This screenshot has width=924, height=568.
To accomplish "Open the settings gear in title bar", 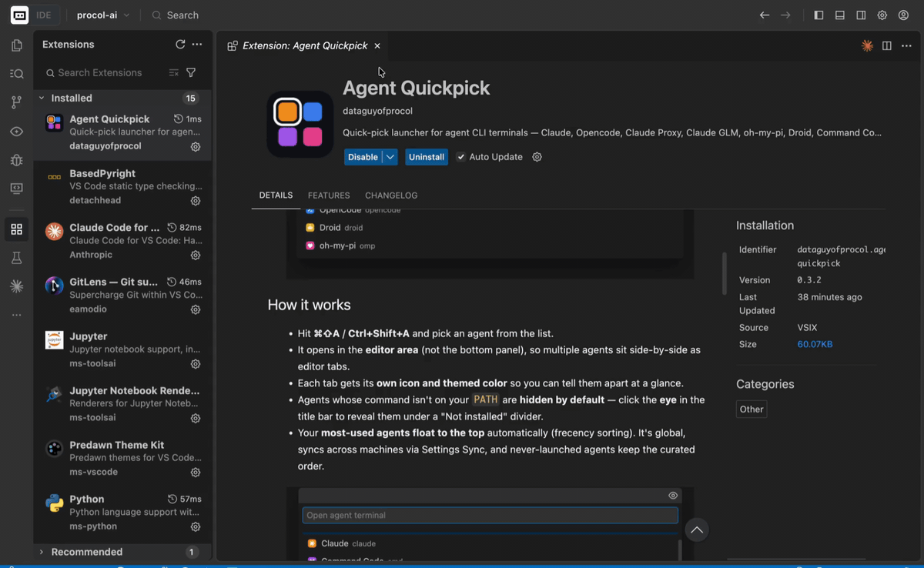I will pos(882,15).
